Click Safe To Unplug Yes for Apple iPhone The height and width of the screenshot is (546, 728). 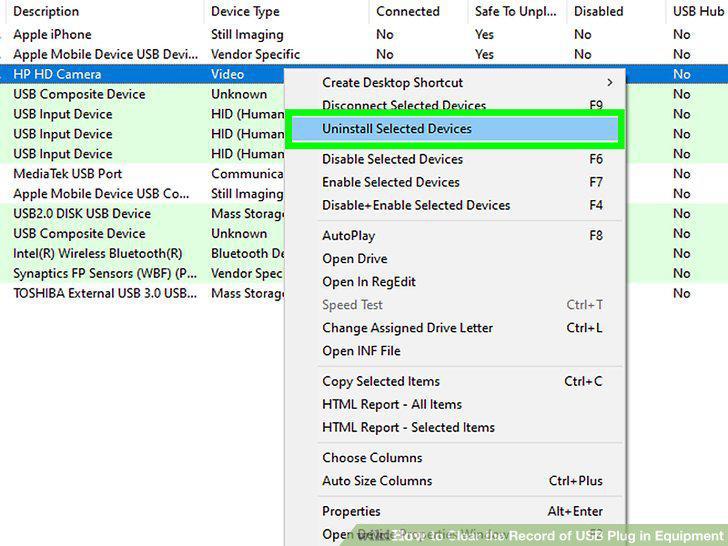484,34
